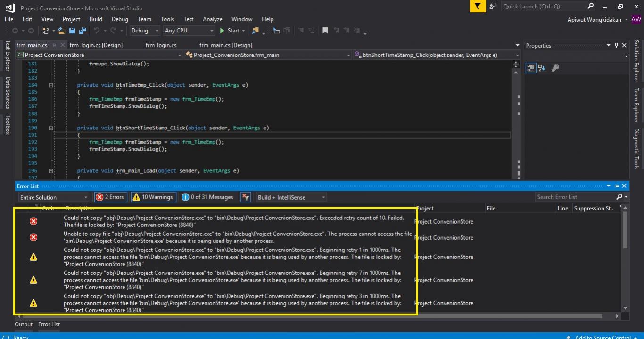
Task: Sort by the Project column header
Action: click(x=425, y=208)
